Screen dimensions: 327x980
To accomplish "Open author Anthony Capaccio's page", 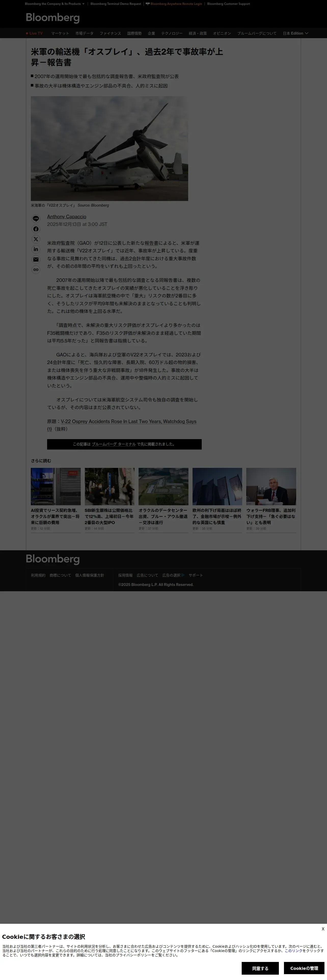I will pyautogui.click(x=67, y=217).
